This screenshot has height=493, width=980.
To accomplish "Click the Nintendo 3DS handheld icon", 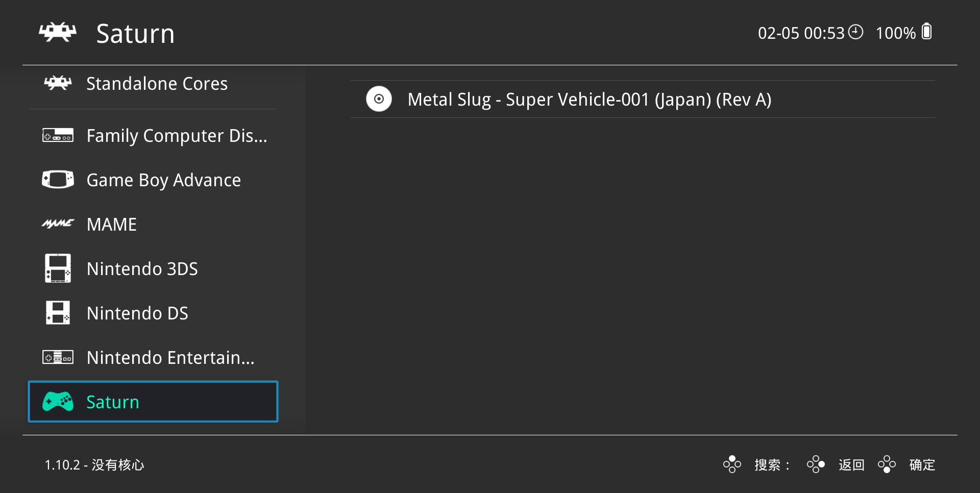I will (x=58, y=268).
